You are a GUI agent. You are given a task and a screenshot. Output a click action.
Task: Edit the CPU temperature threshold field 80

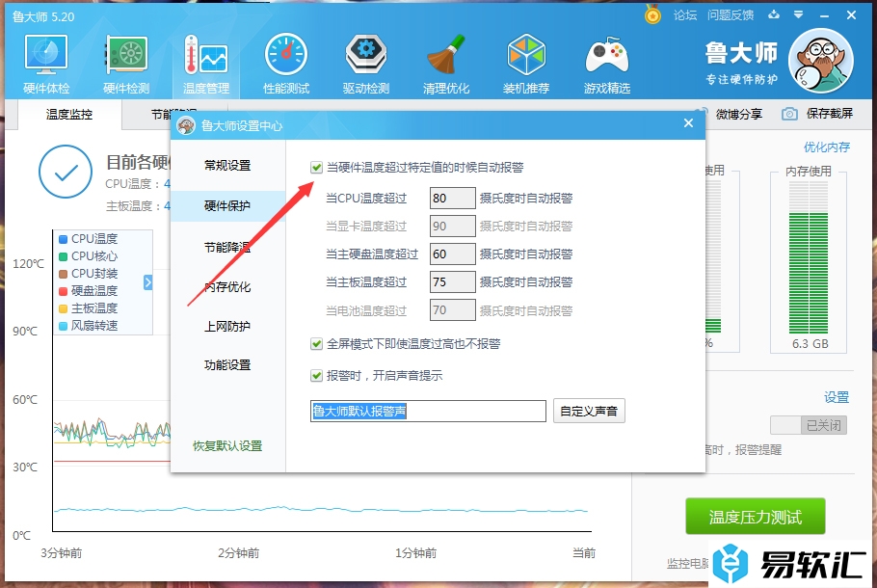click(453, 198)
